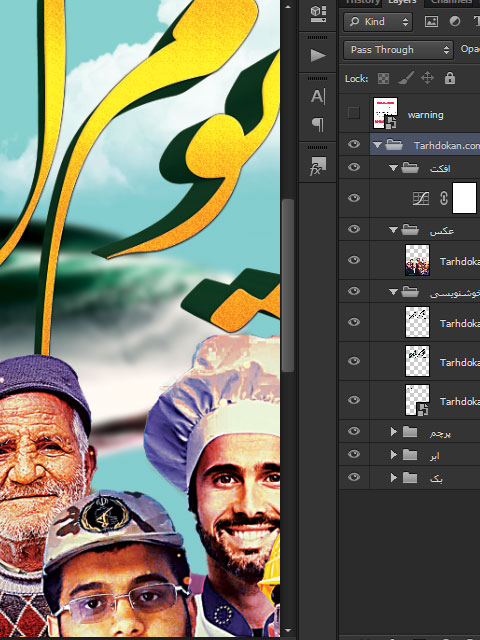Hide the ابر group

point(354,453)
